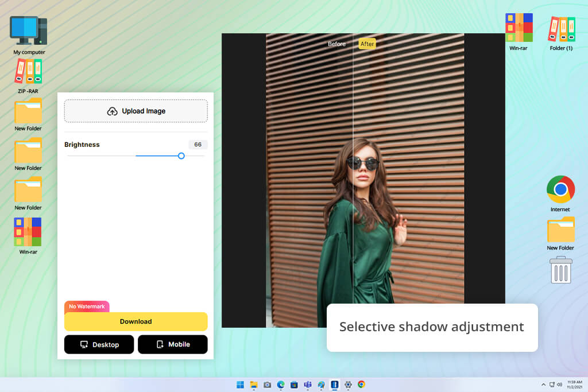This screenshot has height=392, width=588.
Task: Open the Windows Start menu
Action: (x=241, y=385)
